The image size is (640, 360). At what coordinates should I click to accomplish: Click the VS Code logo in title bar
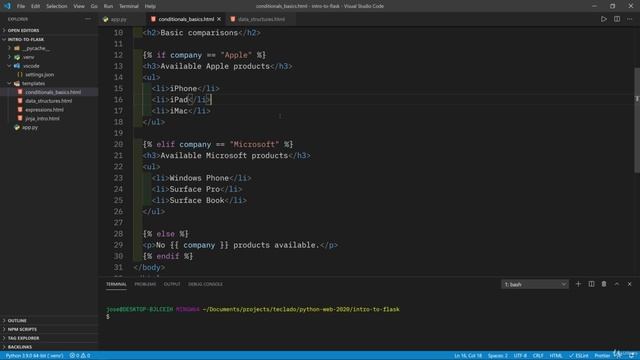(x=7, y=6)
